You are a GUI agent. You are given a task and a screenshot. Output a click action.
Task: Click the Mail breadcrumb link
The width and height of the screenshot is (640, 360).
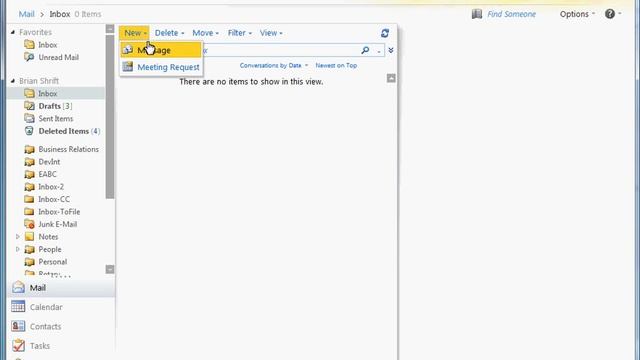[27, 14]
